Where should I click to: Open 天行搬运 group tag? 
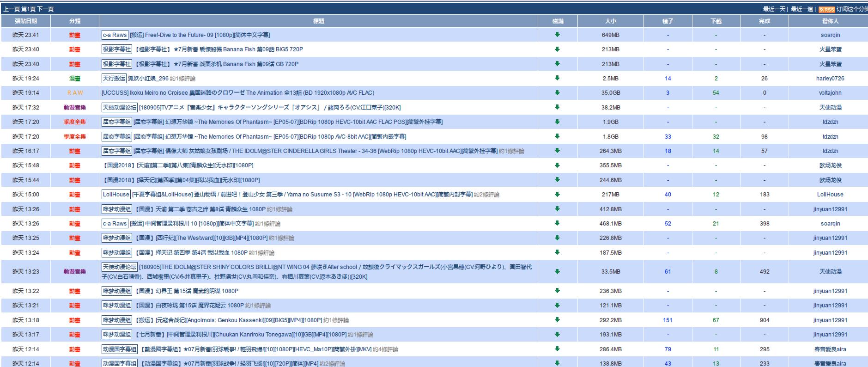tap(114, 78)
